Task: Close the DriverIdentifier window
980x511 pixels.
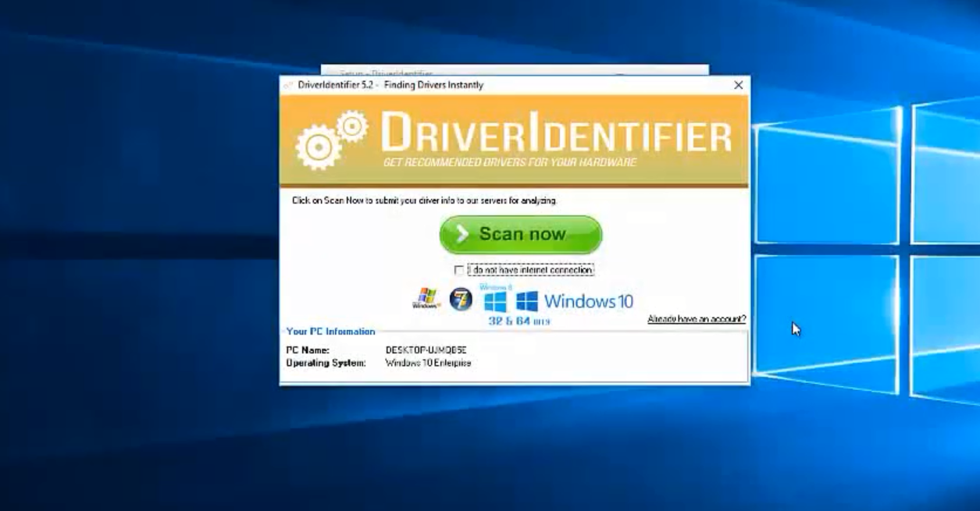Action: 738,85
